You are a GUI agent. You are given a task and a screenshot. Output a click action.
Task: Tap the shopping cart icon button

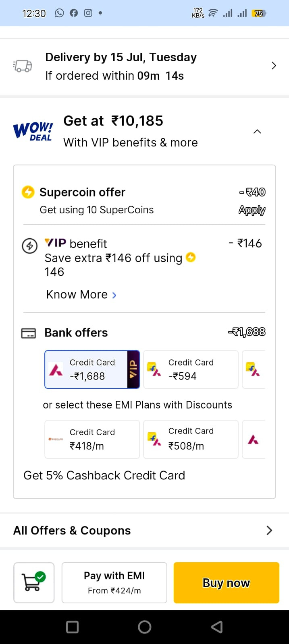tap(34, 582)
